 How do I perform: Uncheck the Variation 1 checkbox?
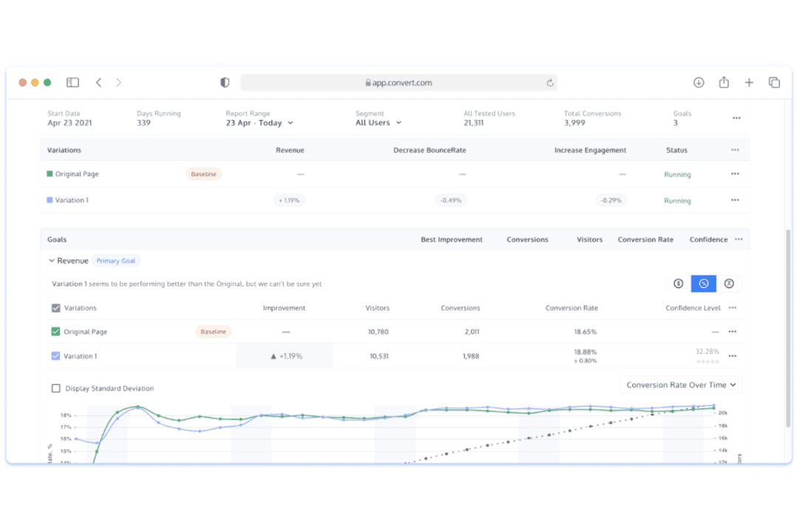[56, 356]
